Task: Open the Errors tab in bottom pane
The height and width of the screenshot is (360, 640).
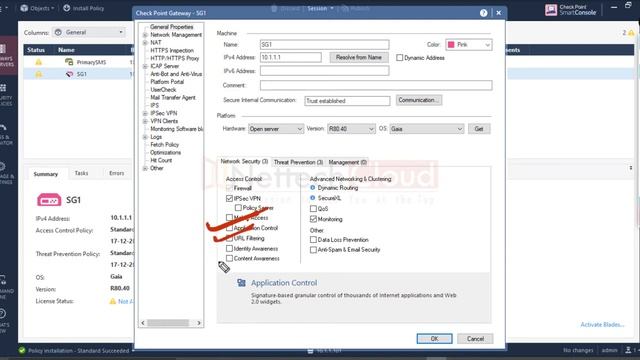Action: click(117, 173)
